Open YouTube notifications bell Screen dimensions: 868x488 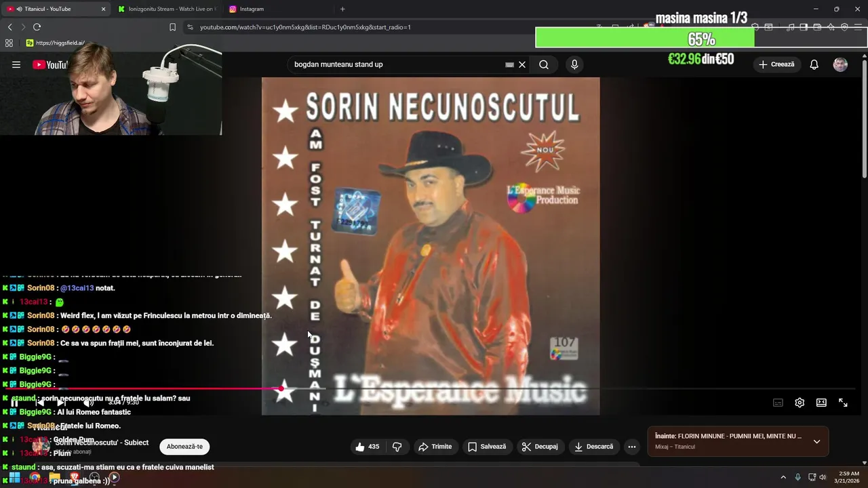(x=814, y=64)
